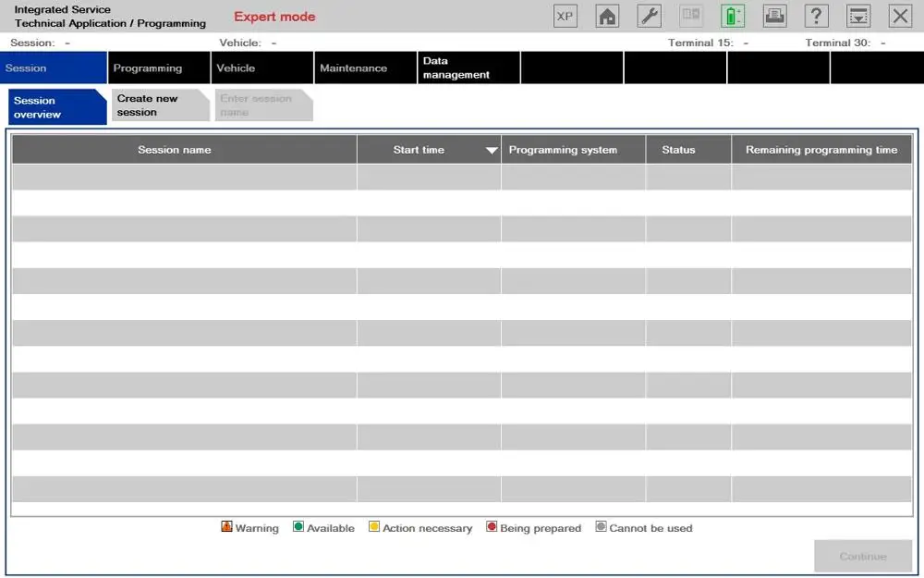Screen dimensions: 924x578
Task: Open help with the question mark icon
Action: [816, 16]
